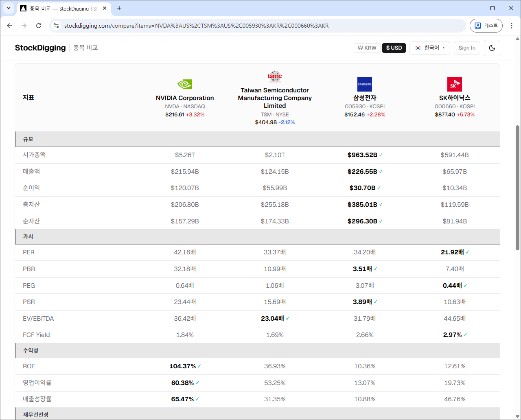Open the NVIDIA Corporation stock name

(x=185, y=98)
